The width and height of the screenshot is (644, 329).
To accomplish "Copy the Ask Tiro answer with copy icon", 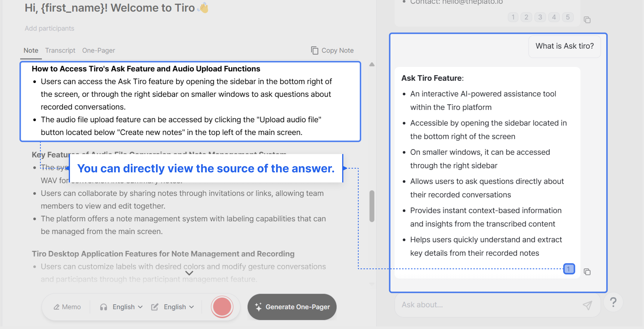I will click(587, 271).
